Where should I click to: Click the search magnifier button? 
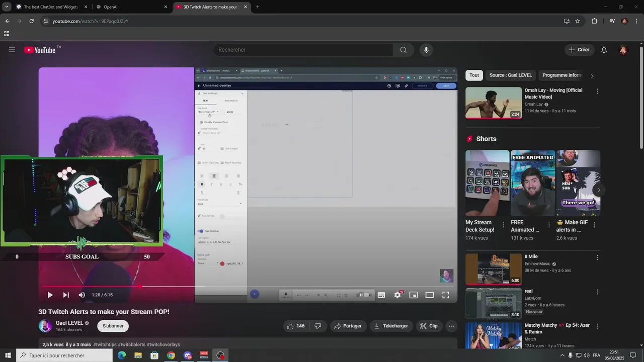tap(404, 50)
